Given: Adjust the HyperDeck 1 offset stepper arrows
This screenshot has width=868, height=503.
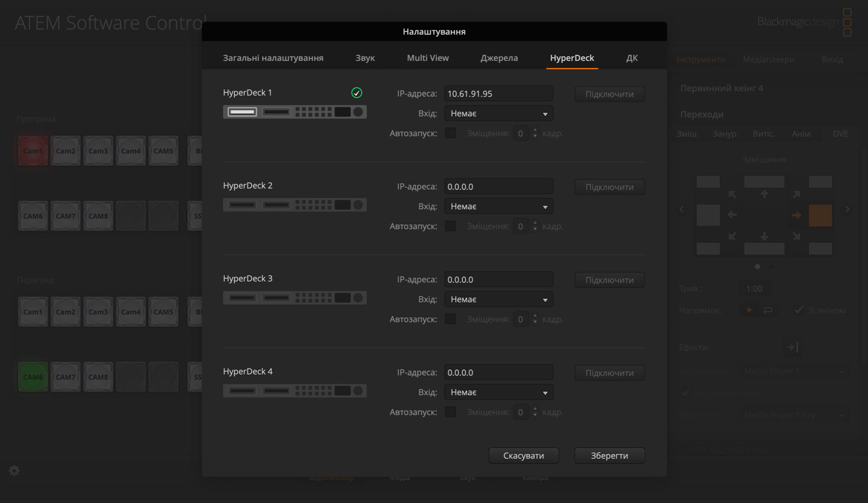Looking at the screenshot, I should [x=535, y=133].
